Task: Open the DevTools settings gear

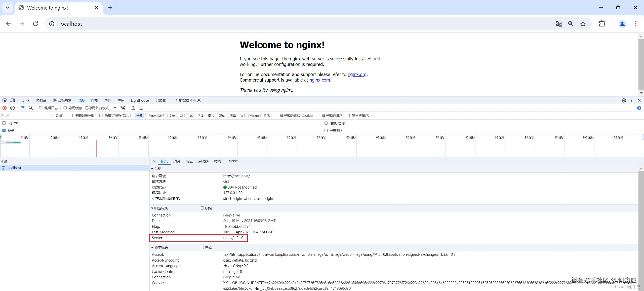Action: [624, 100]
